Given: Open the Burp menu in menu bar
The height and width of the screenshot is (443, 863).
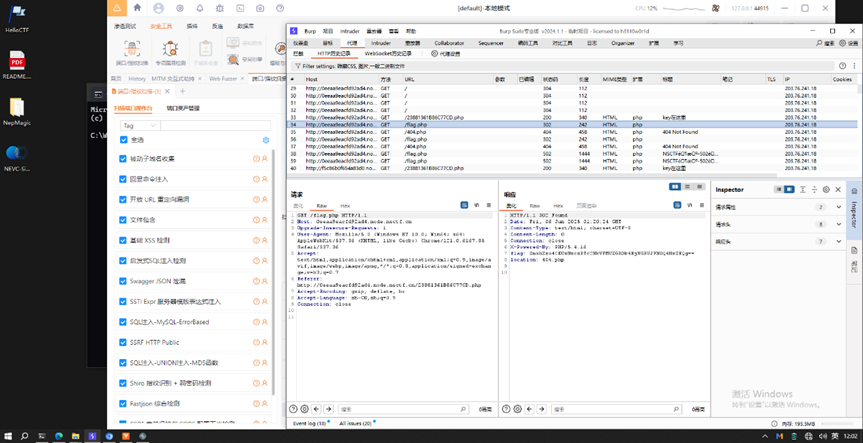Looking at the screenshot, I should [310, 31].
